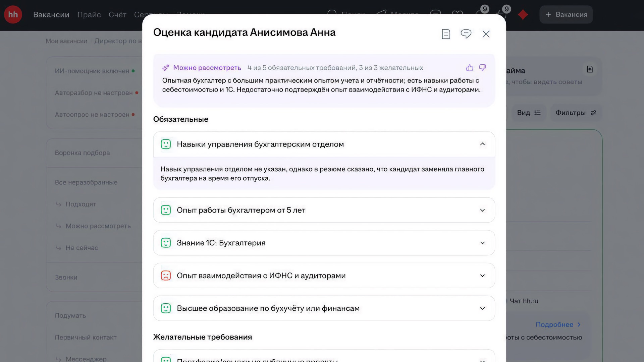Screen dimensions: 644x362
Task: Click the green status dot near ИИ-помощник включен
Action: (x=134, y=71)
